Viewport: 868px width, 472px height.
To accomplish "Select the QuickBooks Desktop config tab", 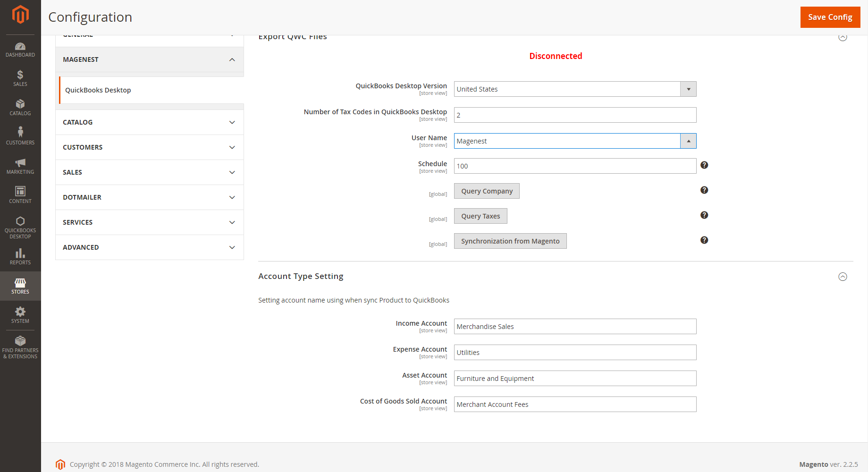I will (98, 90).
